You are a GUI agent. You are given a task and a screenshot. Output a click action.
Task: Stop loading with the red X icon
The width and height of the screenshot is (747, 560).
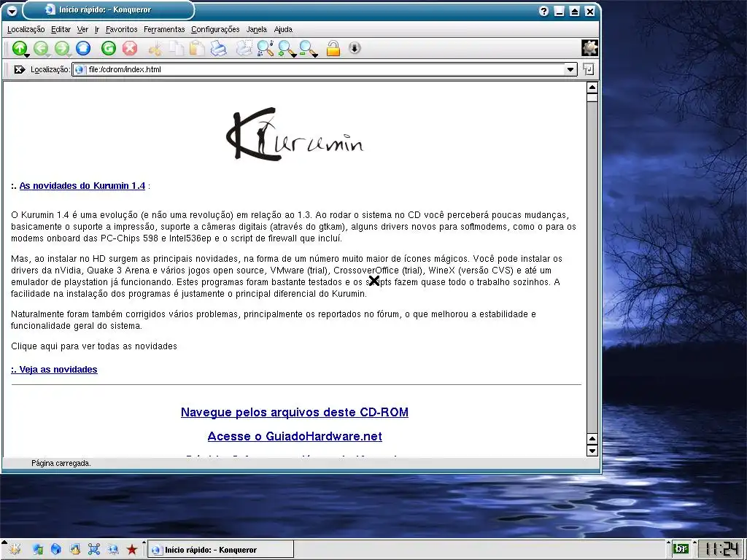coord(130,47)
